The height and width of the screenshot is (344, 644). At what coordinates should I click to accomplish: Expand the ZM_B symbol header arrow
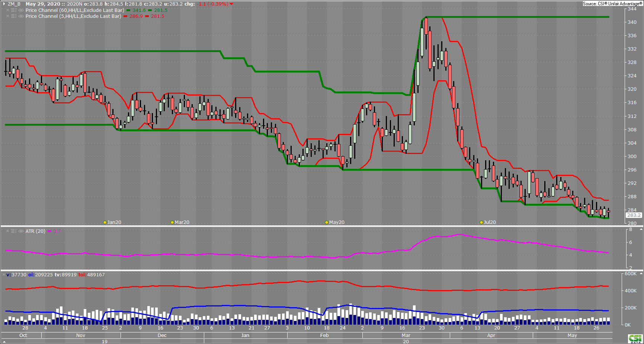pyautogui.click(x=4, y=4)
